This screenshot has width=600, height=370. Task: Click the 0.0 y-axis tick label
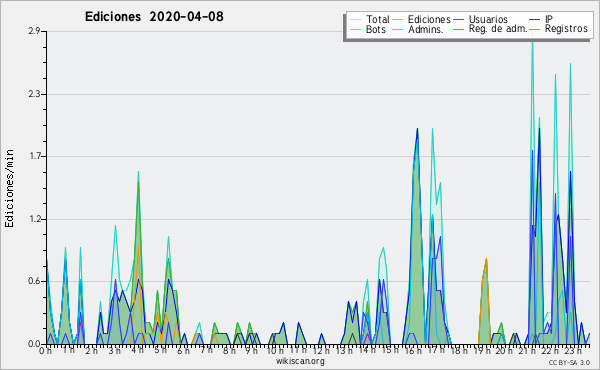tap(34, 344)
